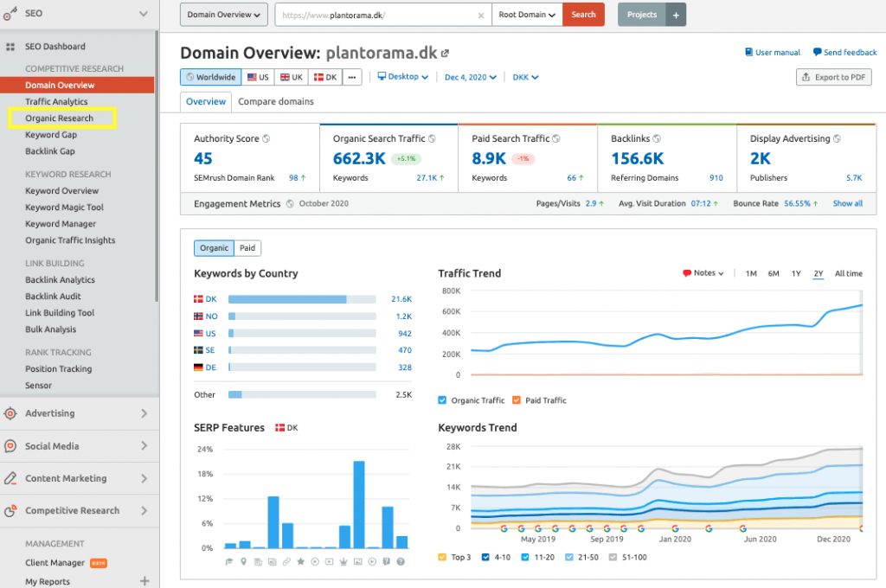
Task: Switch chart view to Paid
Action: tap(247, 248)
